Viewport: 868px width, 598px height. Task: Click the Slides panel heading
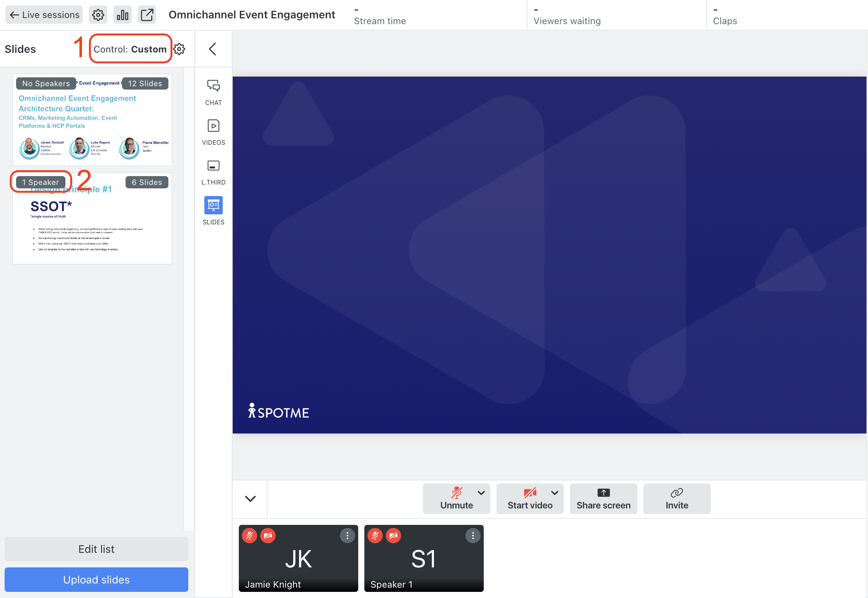pyautogui.click(x=20, y=49)
